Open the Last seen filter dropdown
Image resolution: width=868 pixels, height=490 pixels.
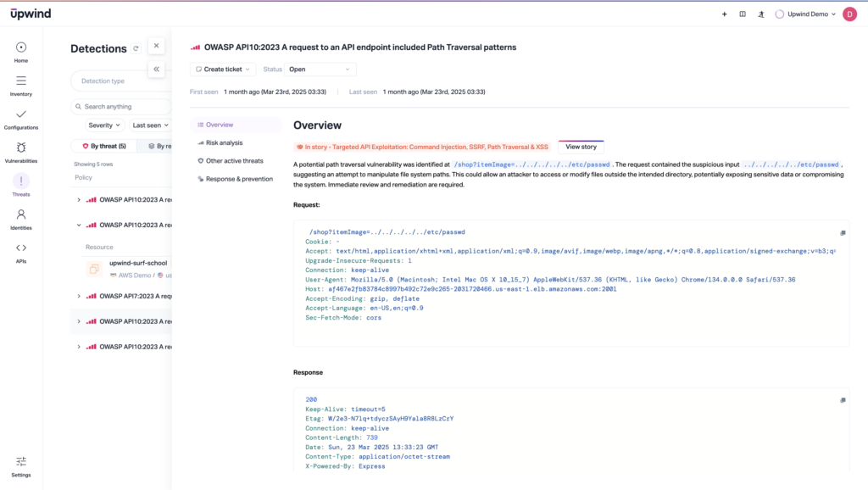click(150, 125)
